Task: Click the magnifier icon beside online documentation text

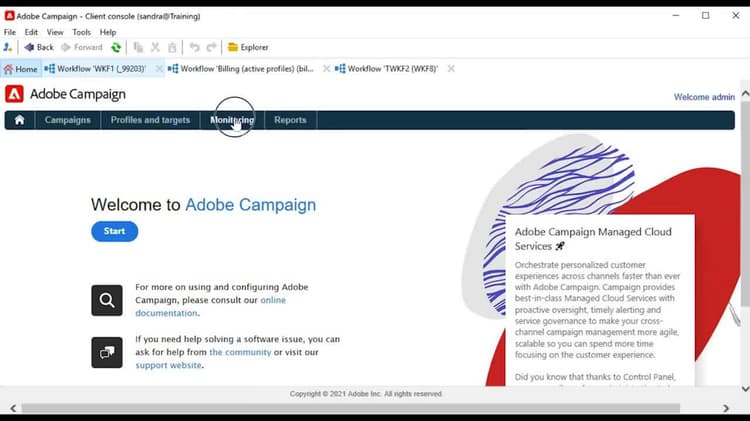Action: coord(107,300)
